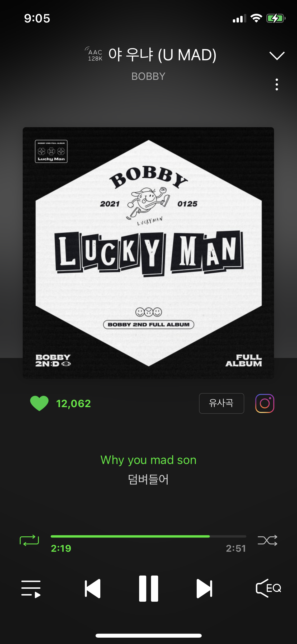Share song via Instagram icon
This screenshot has height=644, width=297.
click(x=265, y=403)
